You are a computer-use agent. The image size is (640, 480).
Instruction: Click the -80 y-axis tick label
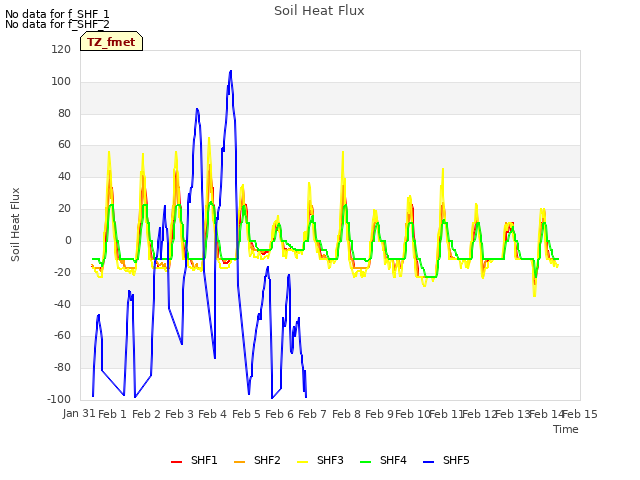62,367
